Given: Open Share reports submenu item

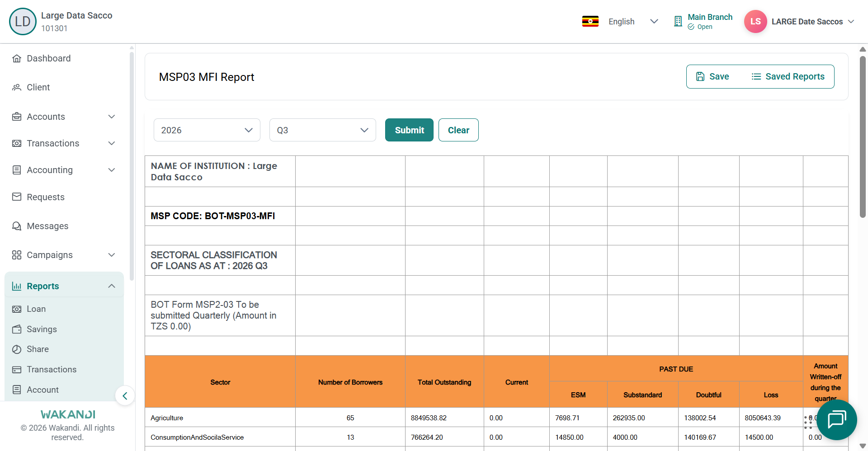Looking at the screenshot, I should (x=38, y=349).
